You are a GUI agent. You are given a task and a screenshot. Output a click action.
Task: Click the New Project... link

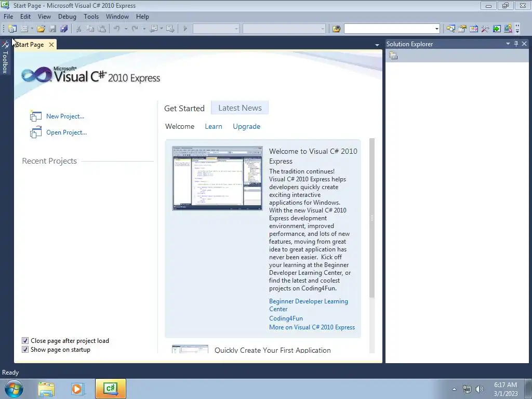pyautogui.click(x=65, y=116)
